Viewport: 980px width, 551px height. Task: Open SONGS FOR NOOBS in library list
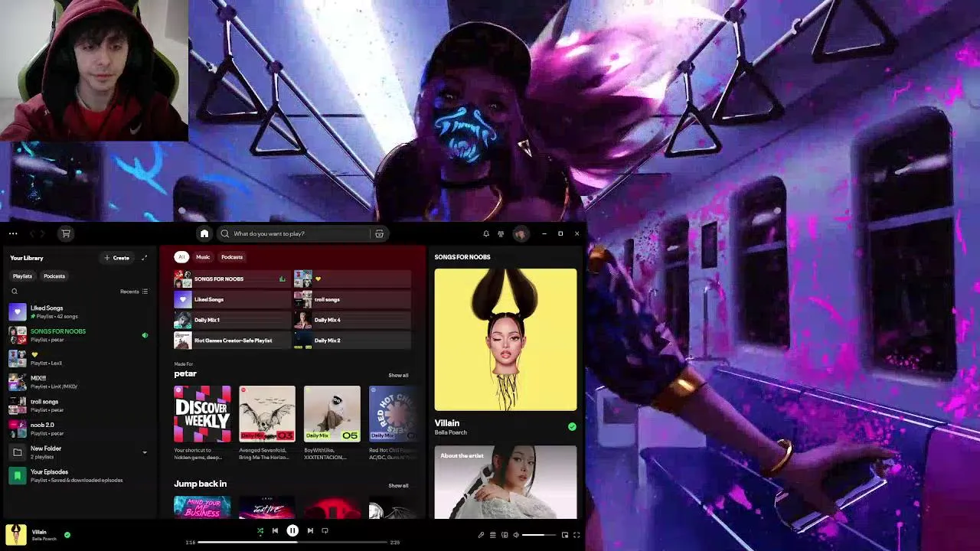point(80,335)
